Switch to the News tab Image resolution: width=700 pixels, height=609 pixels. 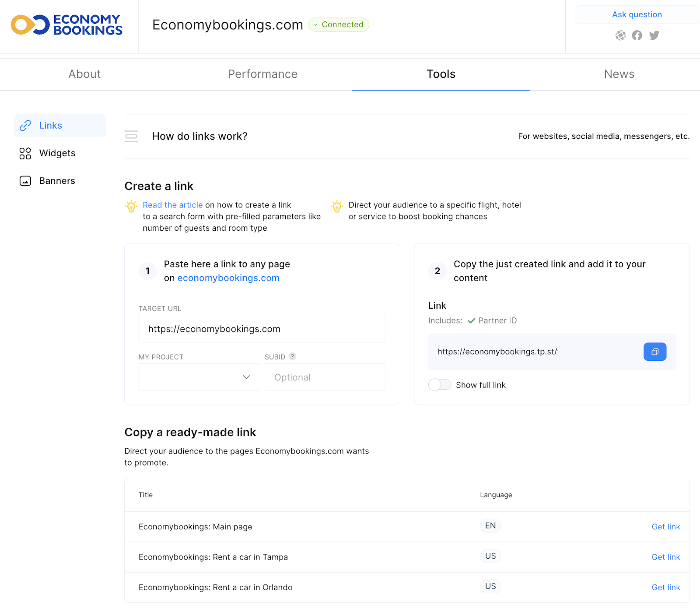coord(619,74)
